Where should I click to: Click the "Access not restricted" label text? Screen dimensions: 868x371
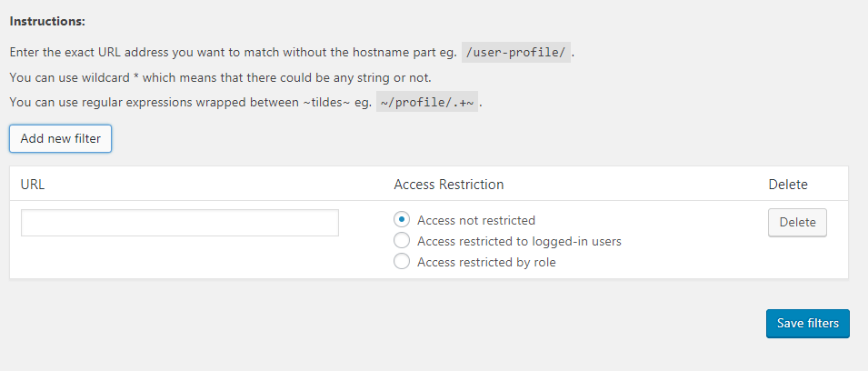476,220
